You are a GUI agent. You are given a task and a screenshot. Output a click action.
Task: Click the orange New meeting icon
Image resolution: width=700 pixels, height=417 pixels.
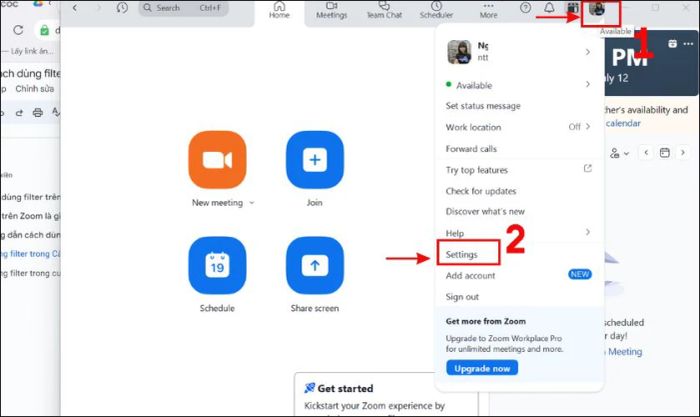(217, 160)
